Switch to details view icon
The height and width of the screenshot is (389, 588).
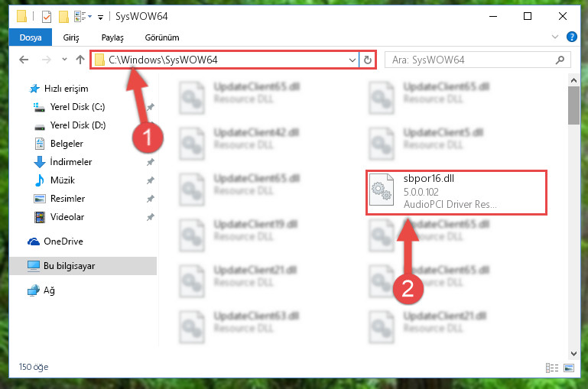coord(551,368)
